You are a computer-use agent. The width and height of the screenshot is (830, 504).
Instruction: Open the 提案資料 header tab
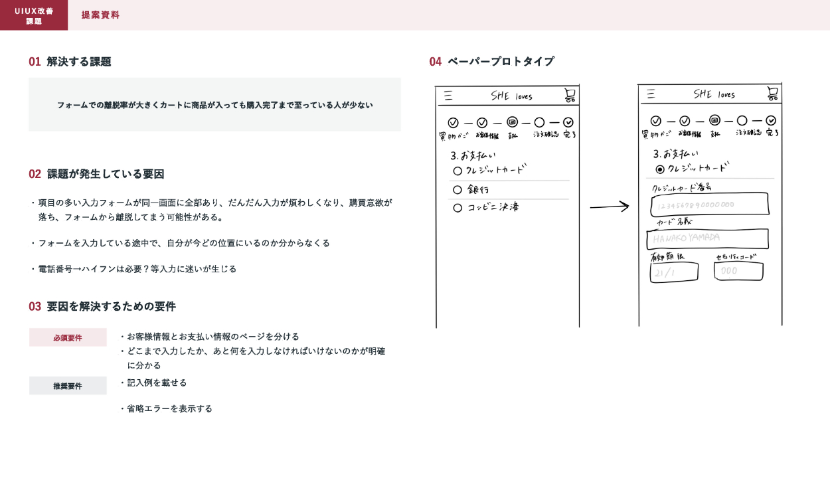pos(100,15)
